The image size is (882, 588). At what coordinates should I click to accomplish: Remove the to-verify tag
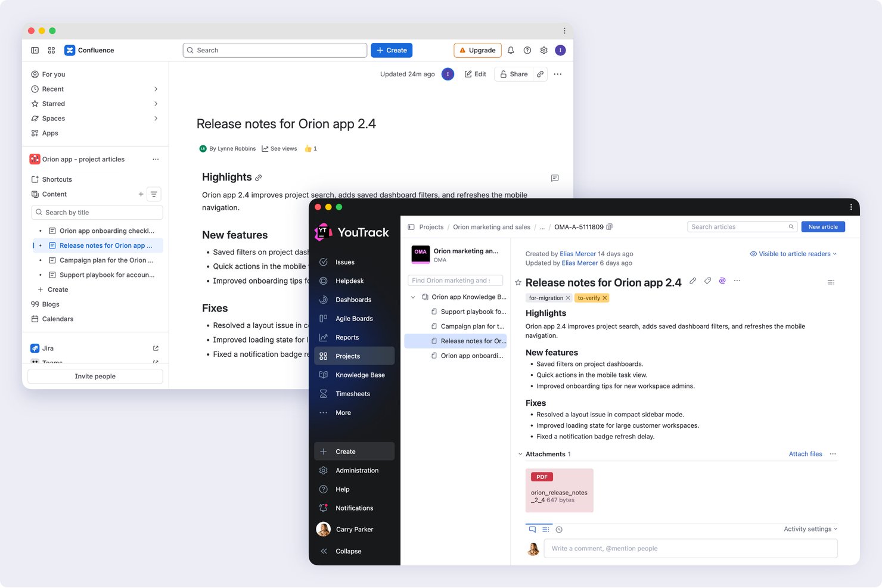pyautogui.click(x=605, y=298)
